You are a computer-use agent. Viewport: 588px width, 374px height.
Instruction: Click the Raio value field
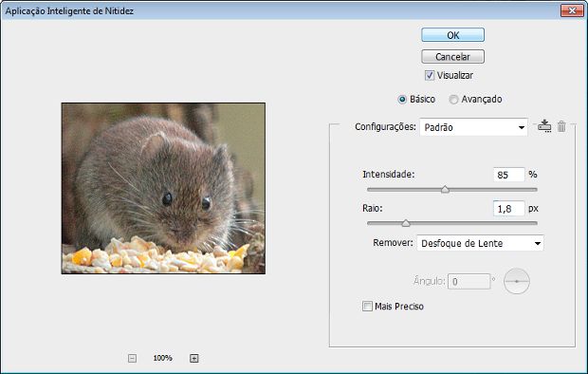(x=509, y=209)
